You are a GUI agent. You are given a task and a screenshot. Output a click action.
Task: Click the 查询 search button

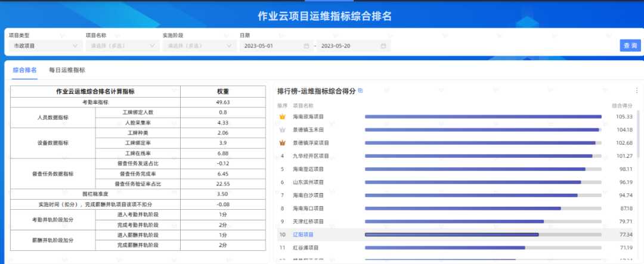[630, 46]
